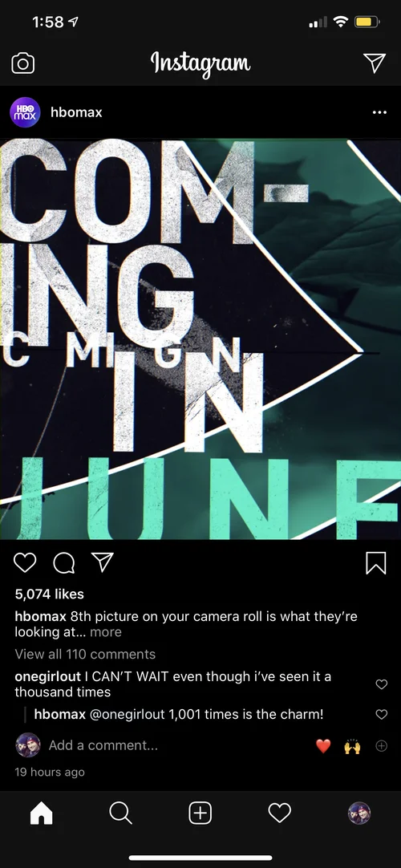Screen dimensions: 401x868
Task: Open the three-dot post options menu
Action: point(380,112)
